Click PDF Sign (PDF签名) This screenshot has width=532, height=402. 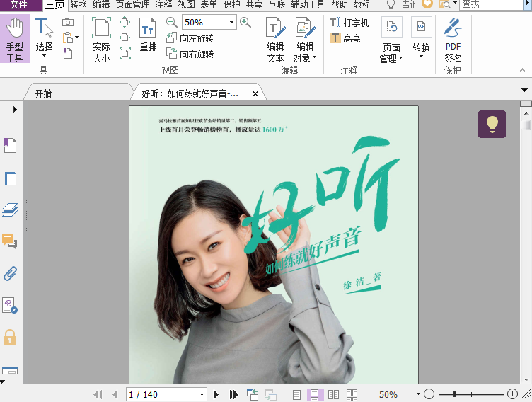pyautogui.click(x=453, y=40)
